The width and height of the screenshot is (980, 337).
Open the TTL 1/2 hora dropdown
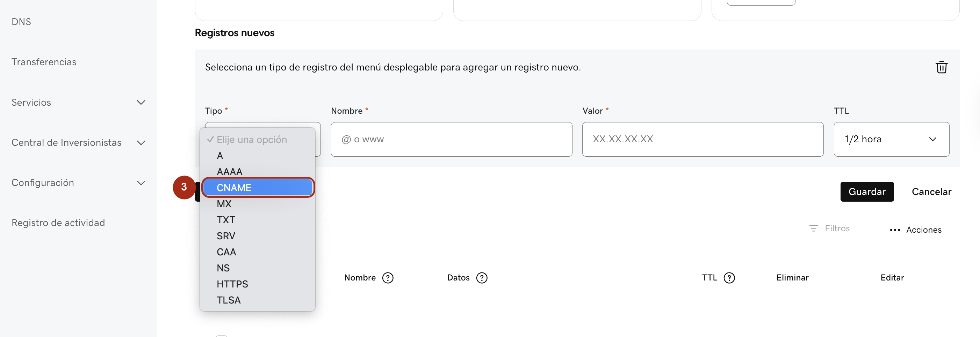891,139
